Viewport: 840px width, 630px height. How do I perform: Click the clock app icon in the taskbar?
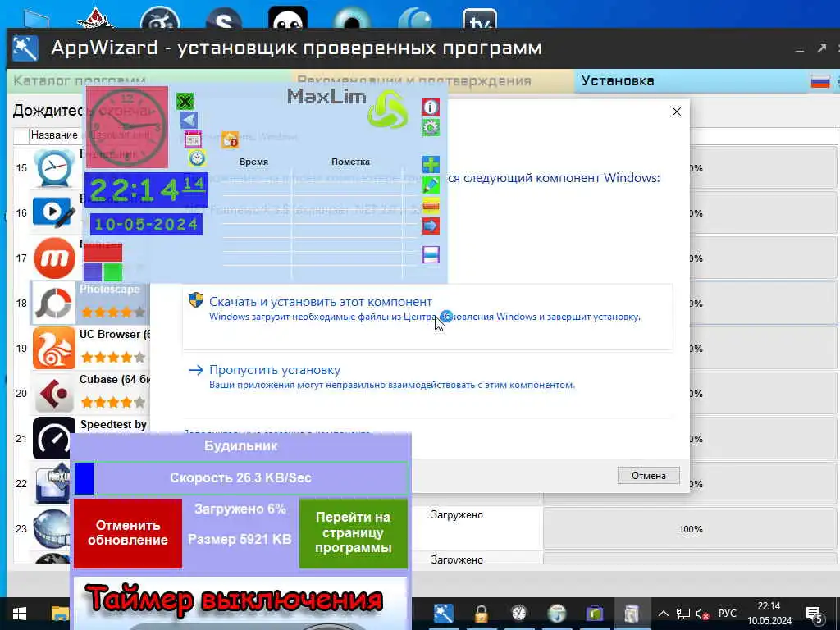pos(518,614)
